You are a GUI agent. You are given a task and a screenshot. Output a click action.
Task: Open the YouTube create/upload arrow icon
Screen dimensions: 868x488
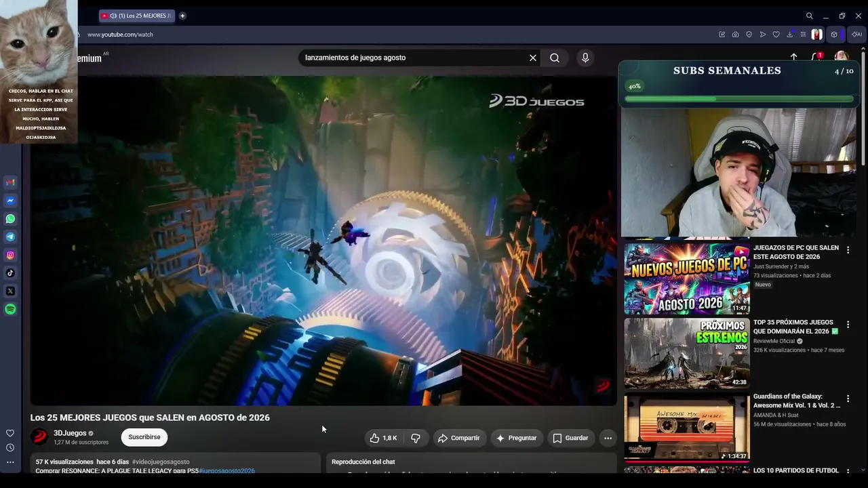coord(794,57)
